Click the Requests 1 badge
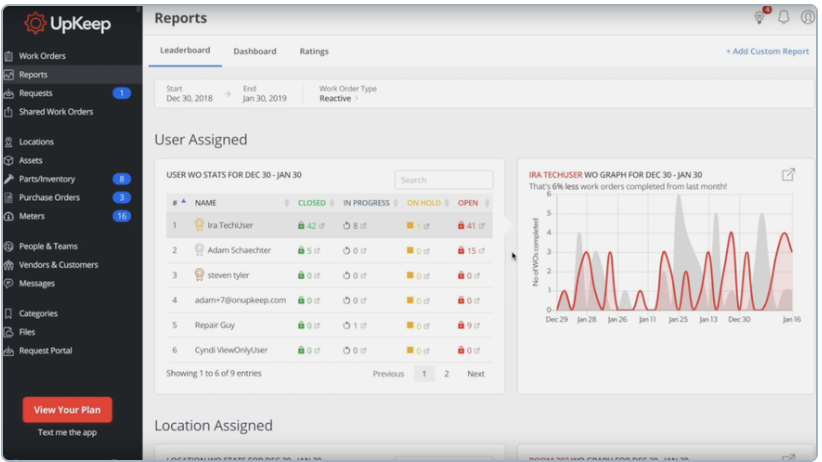This screenshot has height=462, width=822. pos(122,93)
